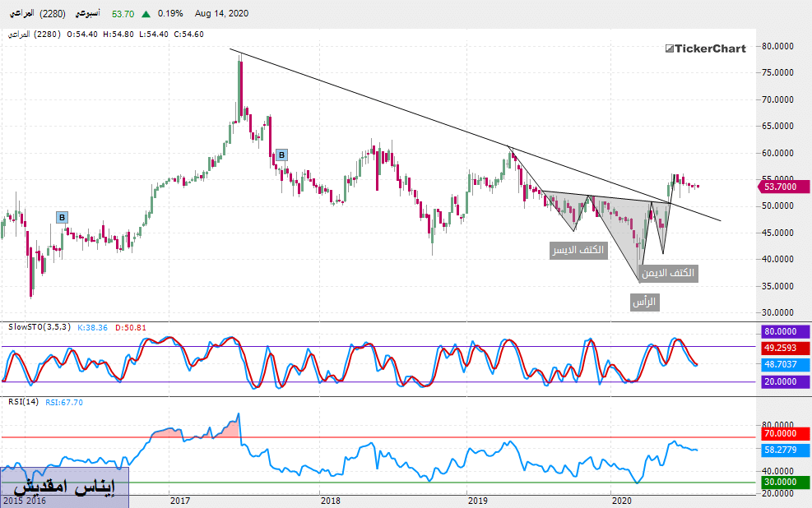Click the SlowSTO(3,5,3) indicator label
Image resolution: width=812 pixels, height=508 pixels.
pyautogui.click(x=39, y=328)
